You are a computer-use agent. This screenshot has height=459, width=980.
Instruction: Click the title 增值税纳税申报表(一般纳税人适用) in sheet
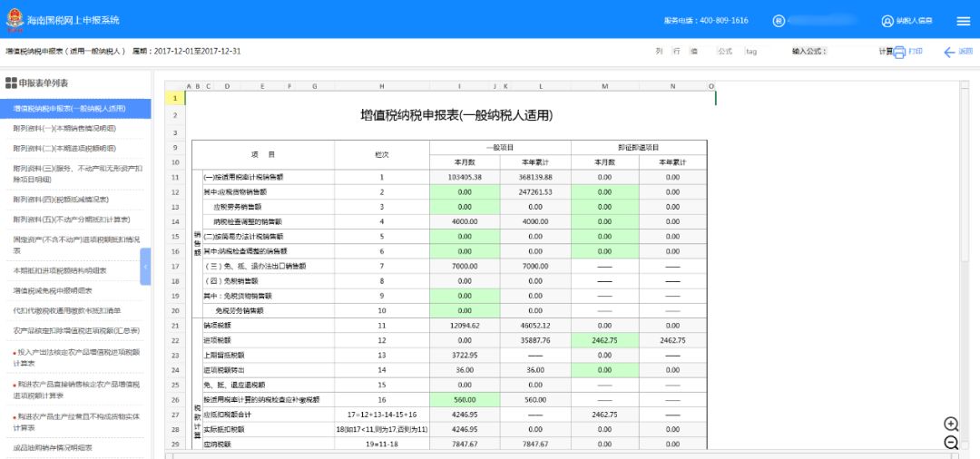(x=456, y=115)
